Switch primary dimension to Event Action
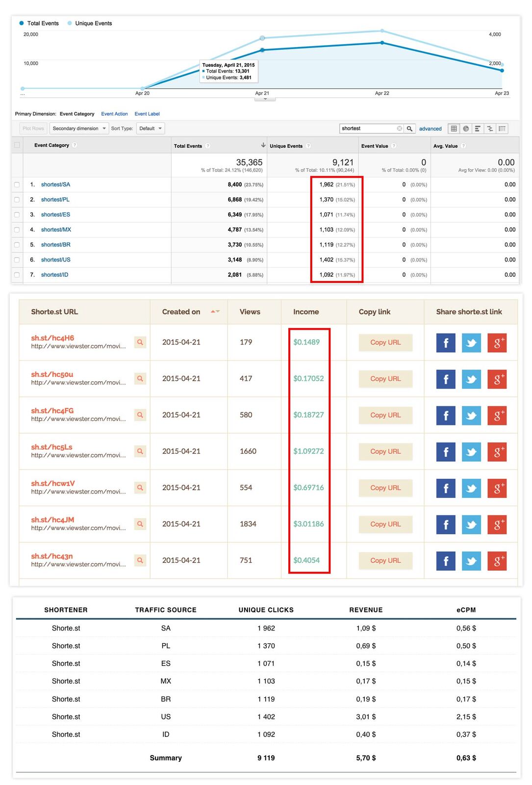 pos(114,114)
